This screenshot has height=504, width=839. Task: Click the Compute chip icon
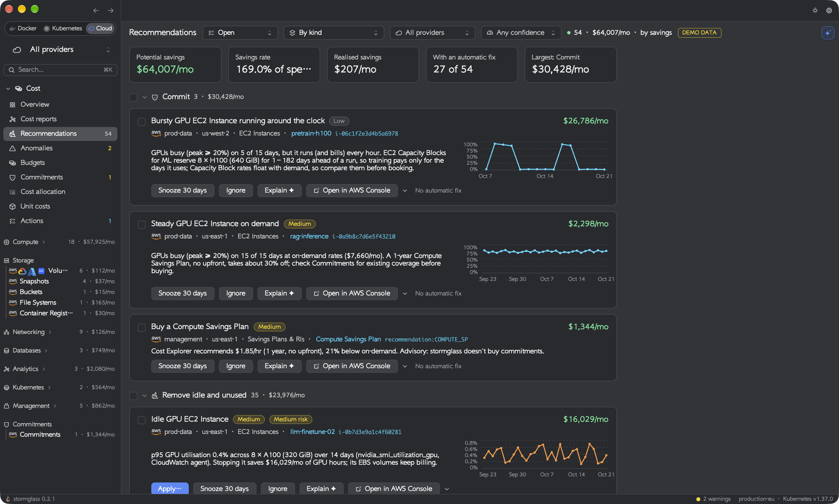point(6,242)
